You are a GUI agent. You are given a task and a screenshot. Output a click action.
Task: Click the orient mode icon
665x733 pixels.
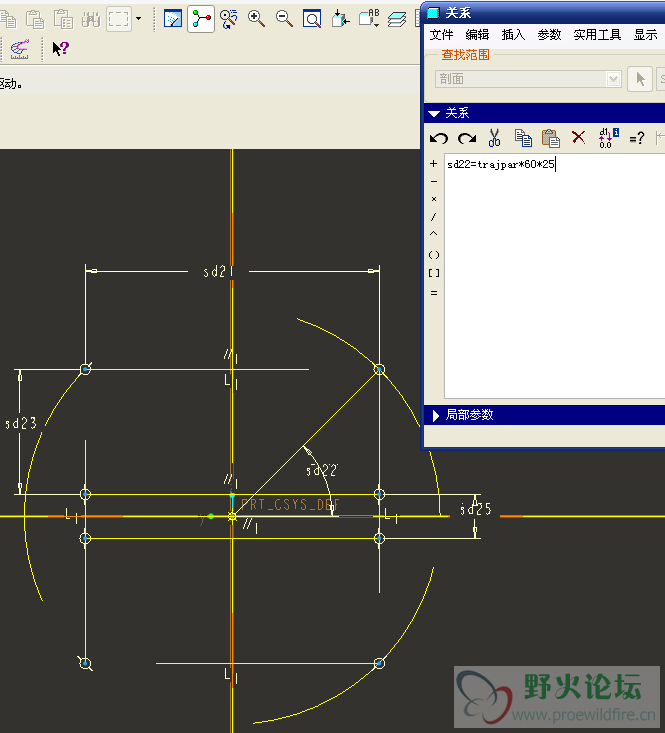point(229,19)
